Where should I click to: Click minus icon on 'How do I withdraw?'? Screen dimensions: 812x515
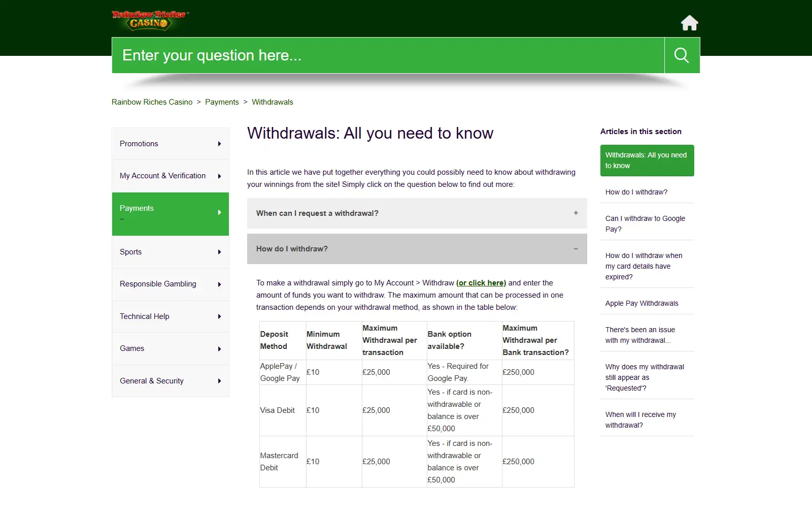tap(576, 249)
